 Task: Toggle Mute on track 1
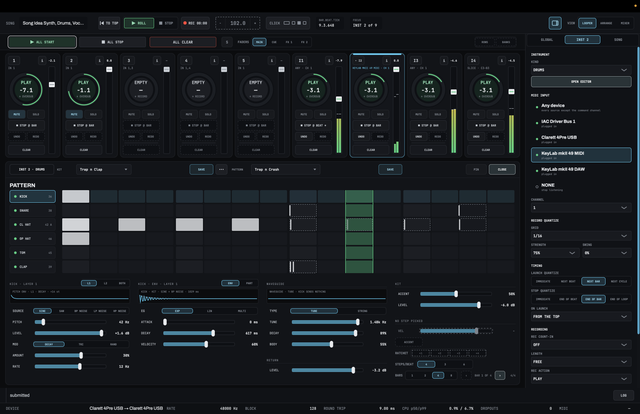tap(17, 114)
